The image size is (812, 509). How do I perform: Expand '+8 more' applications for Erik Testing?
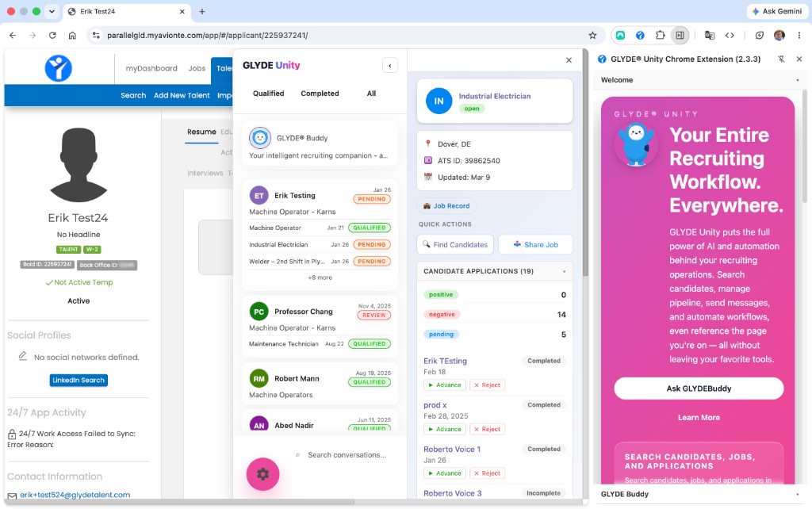point(320,277)
